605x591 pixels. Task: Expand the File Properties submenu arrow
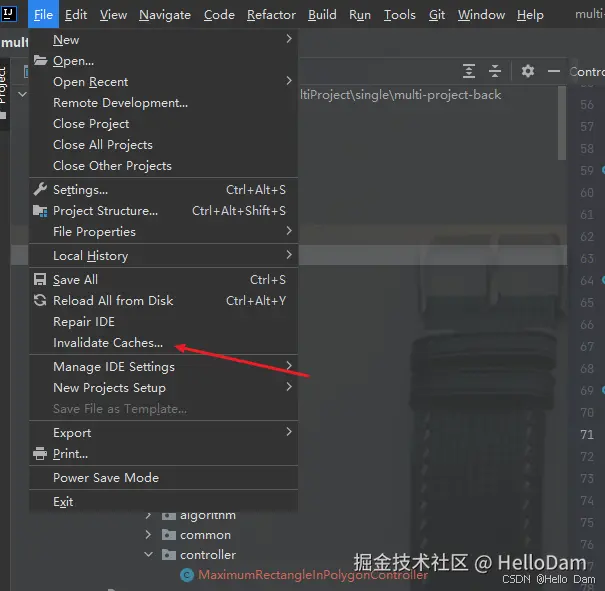click(x=289, y=231)
